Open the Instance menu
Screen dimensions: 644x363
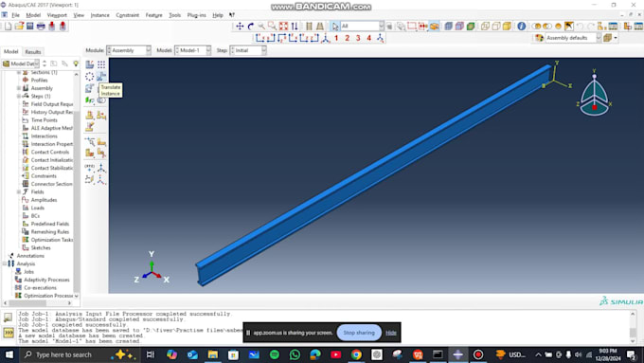[x=99, y=15]
